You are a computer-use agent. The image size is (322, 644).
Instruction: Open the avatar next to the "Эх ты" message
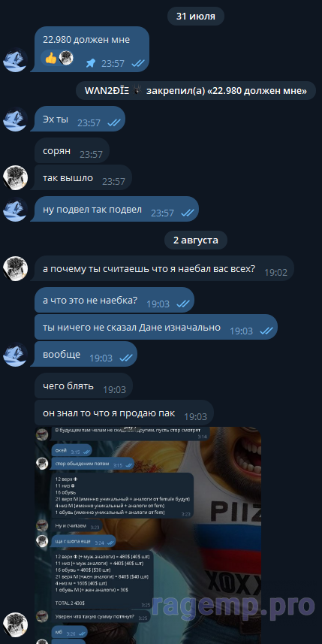pos(16,119)
